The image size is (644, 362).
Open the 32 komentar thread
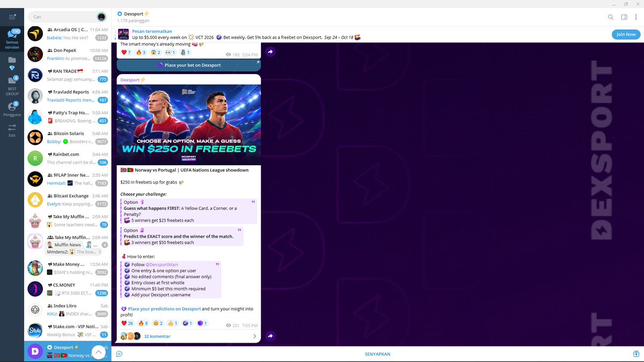pos(189,336)
